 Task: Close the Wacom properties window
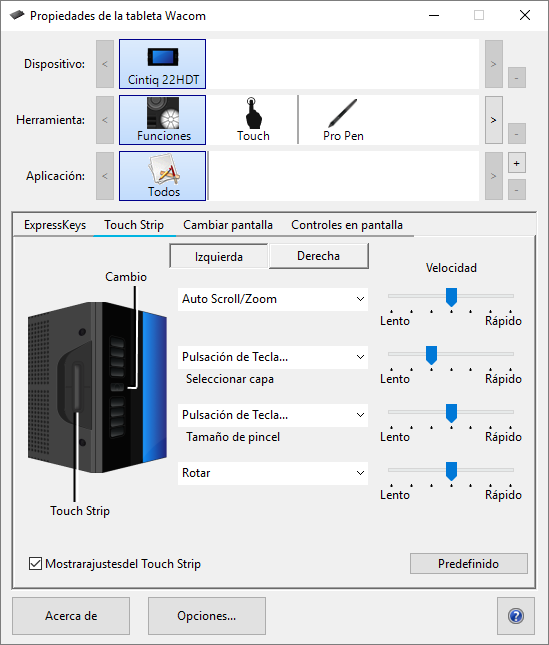tap(525, 16)
